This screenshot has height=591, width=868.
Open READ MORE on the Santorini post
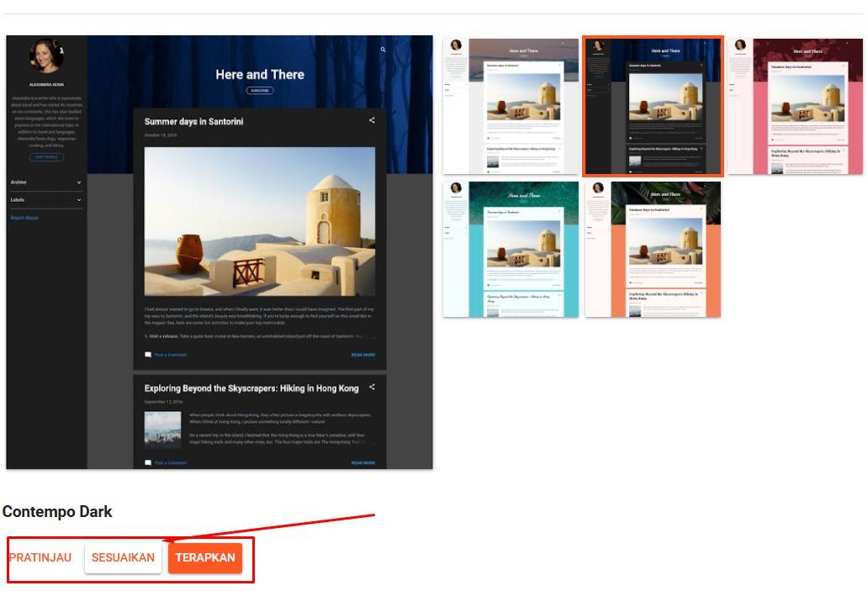pos(363,354)
